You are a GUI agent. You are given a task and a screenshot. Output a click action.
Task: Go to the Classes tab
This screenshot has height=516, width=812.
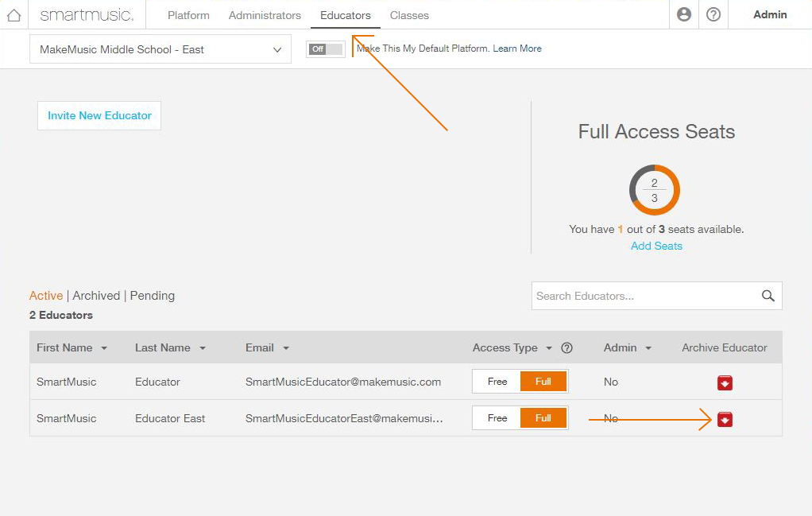(409, 16)
